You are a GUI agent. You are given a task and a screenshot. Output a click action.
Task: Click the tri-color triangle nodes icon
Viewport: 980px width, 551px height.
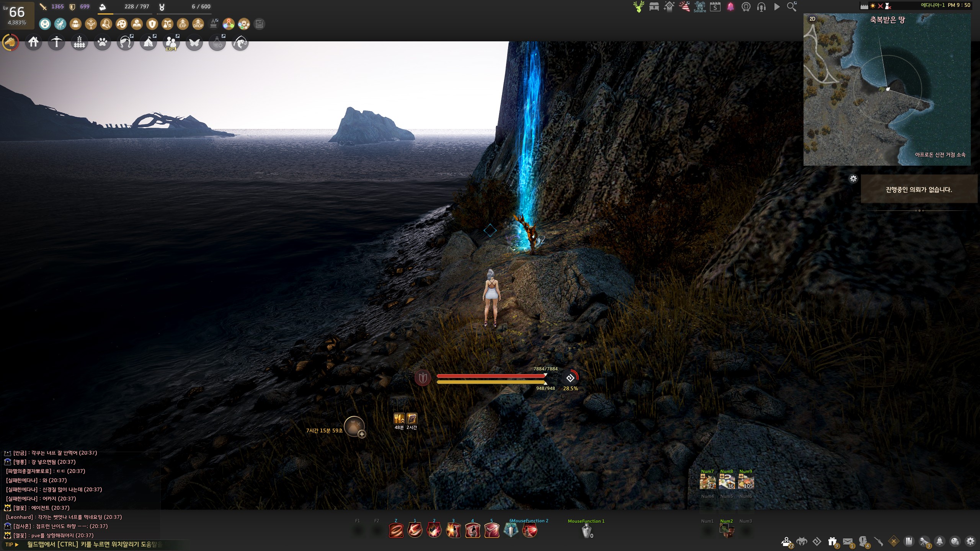pos(229,24)
